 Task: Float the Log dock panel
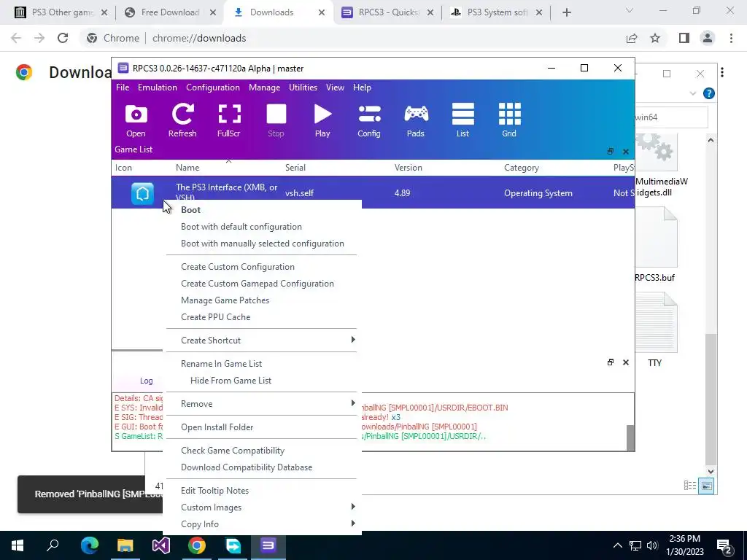tap(611, 362)
